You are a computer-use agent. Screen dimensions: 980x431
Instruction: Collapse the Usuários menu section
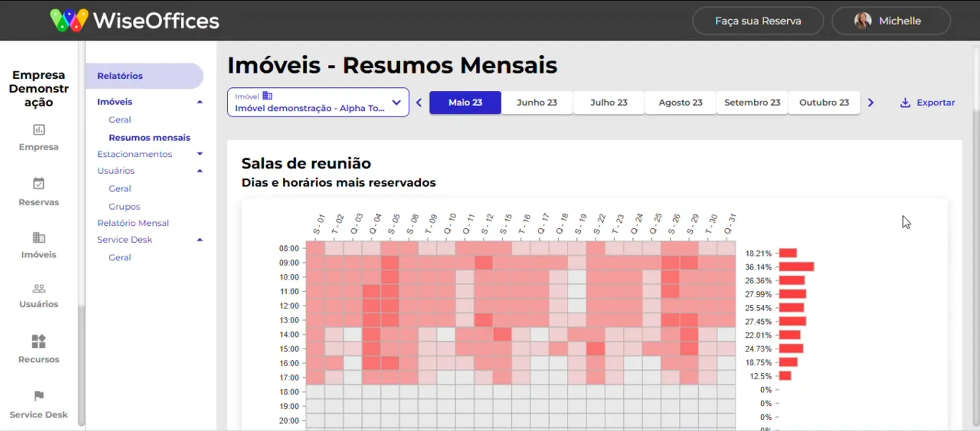click(200, 171)
